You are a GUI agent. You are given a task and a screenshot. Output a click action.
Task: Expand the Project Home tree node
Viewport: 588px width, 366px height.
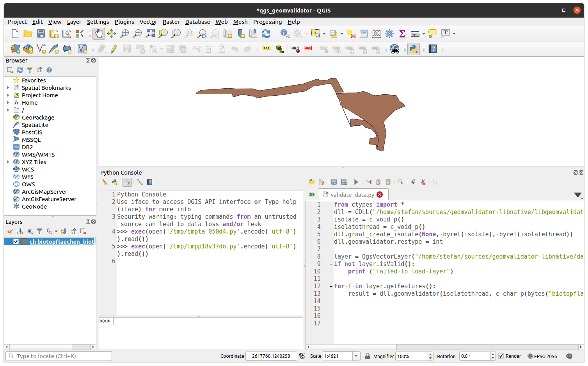[8, 95]
